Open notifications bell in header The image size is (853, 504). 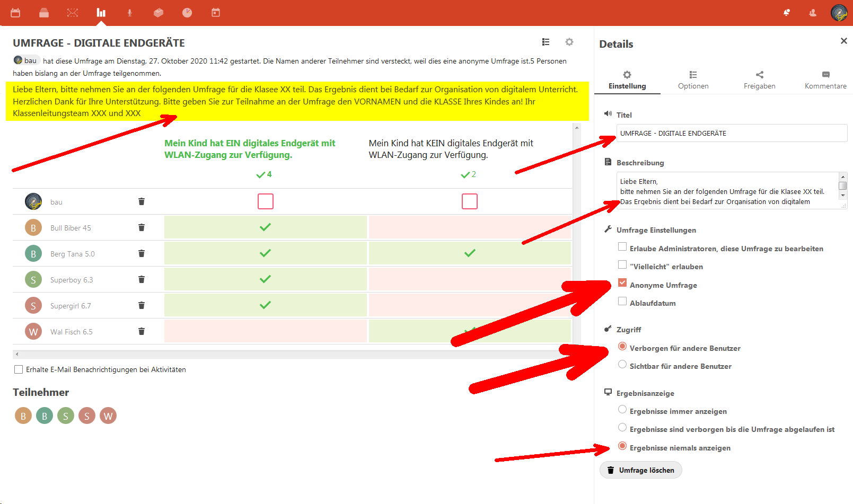(787, 13)
